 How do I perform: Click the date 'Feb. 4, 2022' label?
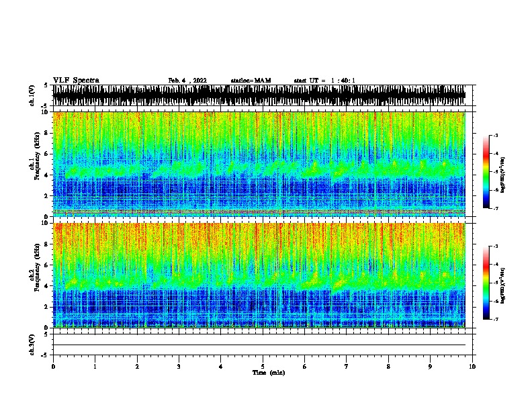(x=187, y=81)
